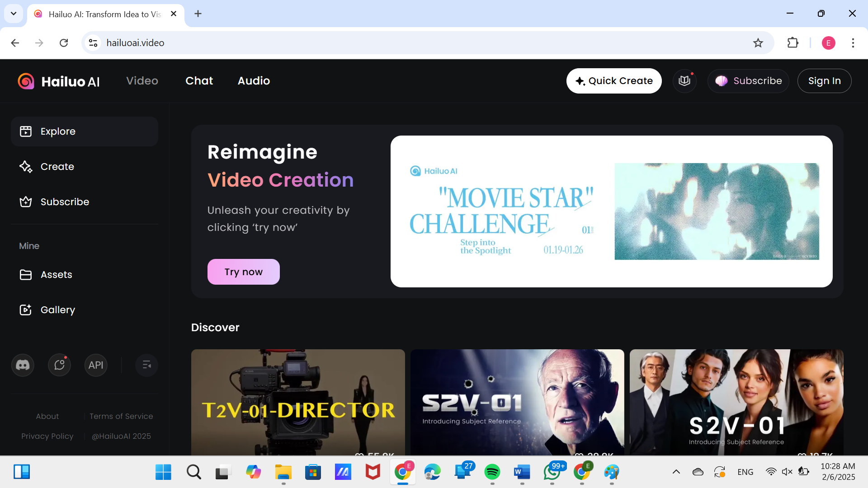Image resolution: width=868 pixels, height=488 pixels.
Task: Open the API circle button
Action: click(96, 365)
